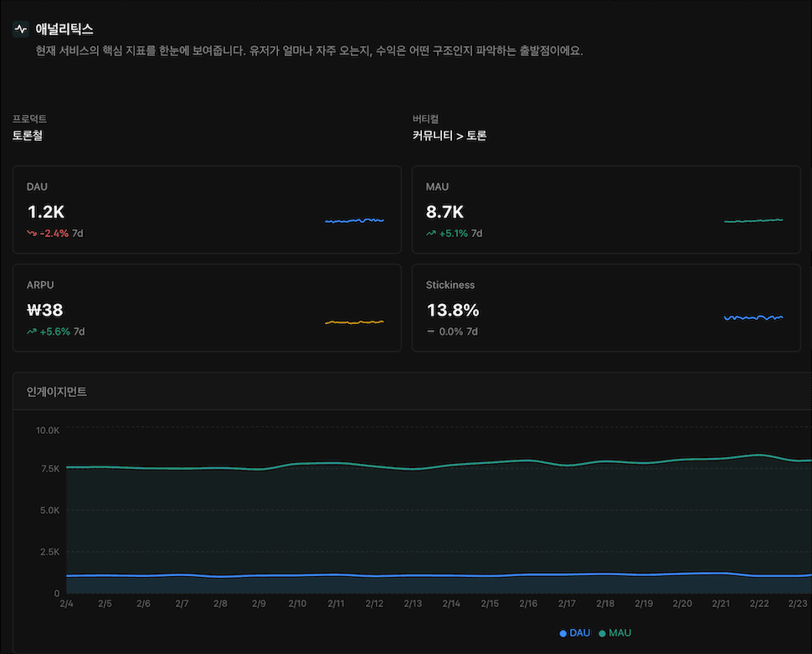Toggle the DAU series in chart legend
This screenshot has height=654, width=812.
[x=575, y=633]
